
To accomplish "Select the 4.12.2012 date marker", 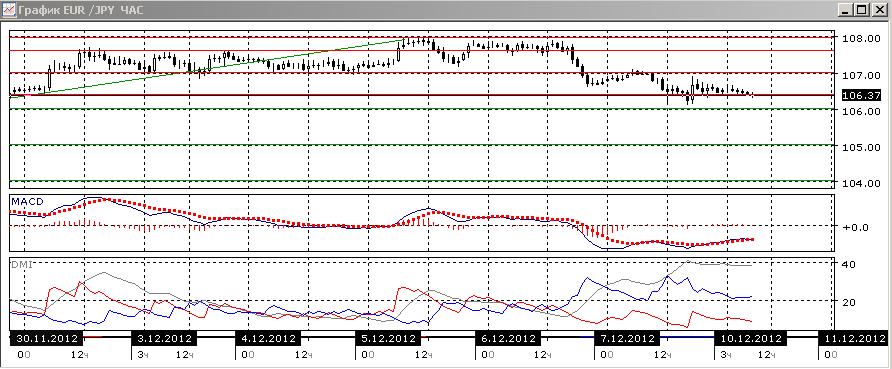I will 267,338.
